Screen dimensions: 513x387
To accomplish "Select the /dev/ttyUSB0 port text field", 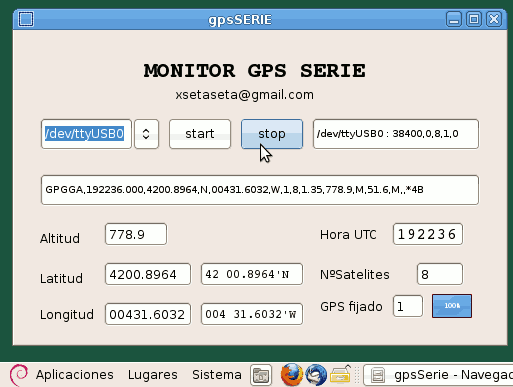I will (86, 134).
